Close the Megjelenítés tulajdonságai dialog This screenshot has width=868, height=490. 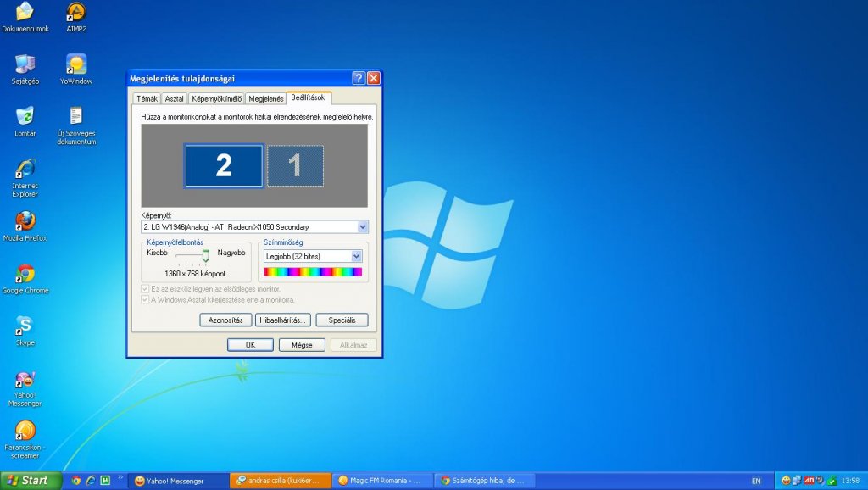[x=374, y=78]
